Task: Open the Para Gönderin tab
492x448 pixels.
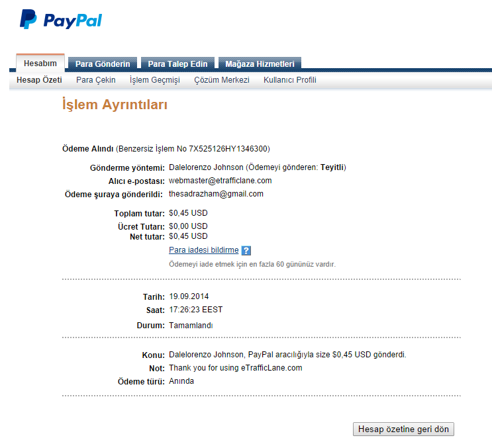Action: 103,64
